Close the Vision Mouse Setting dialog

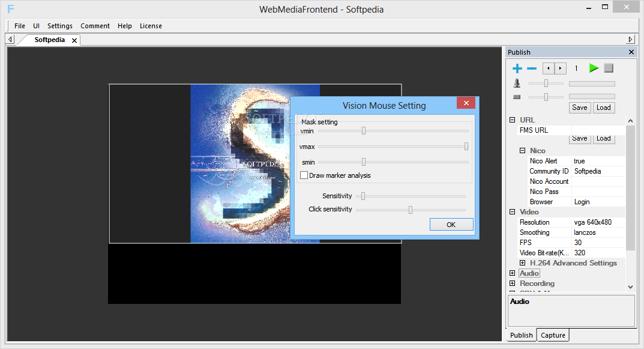466,103
